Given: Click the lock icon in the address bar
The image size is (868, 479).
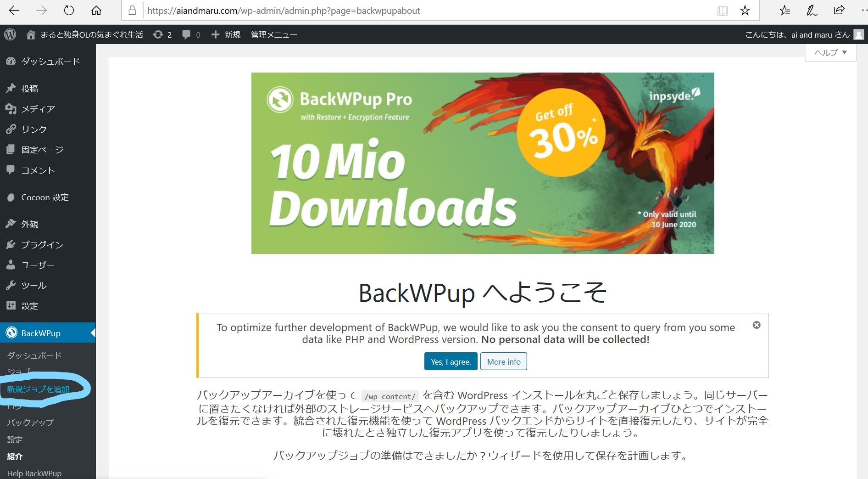Looking at the screenshot, I should click(132, 11).
